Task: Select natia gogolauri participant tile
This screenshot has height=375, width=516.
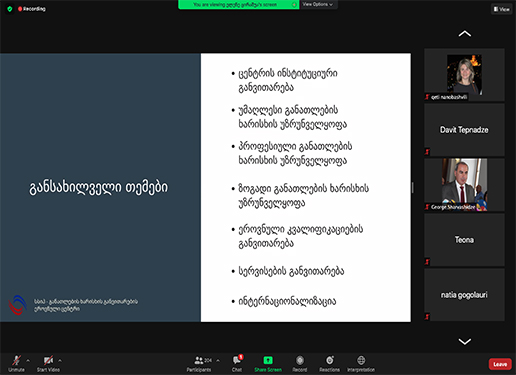Action: coord(464,295)
